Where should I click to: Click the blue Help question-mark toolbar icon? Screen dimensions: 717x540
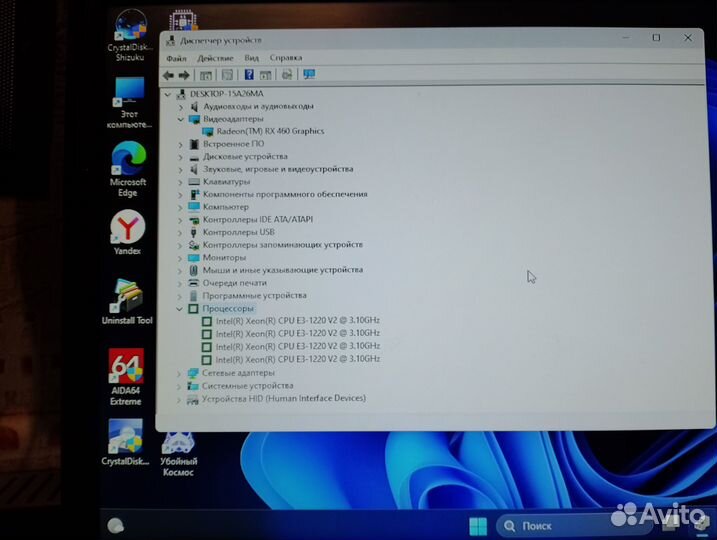(249, 75)
